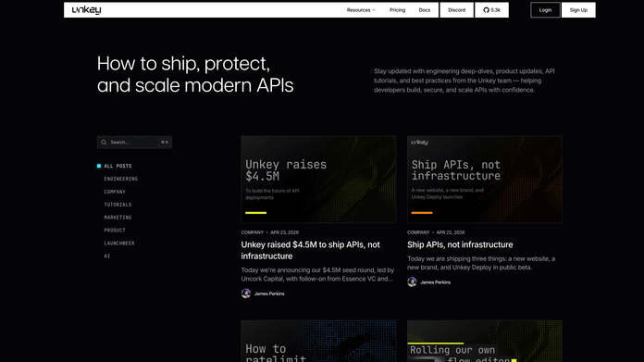Viewport: 644px width, 362px height.
Task: Click the Unkey logo inside Ship APIs thumbnail
Action: click(420, 143)
